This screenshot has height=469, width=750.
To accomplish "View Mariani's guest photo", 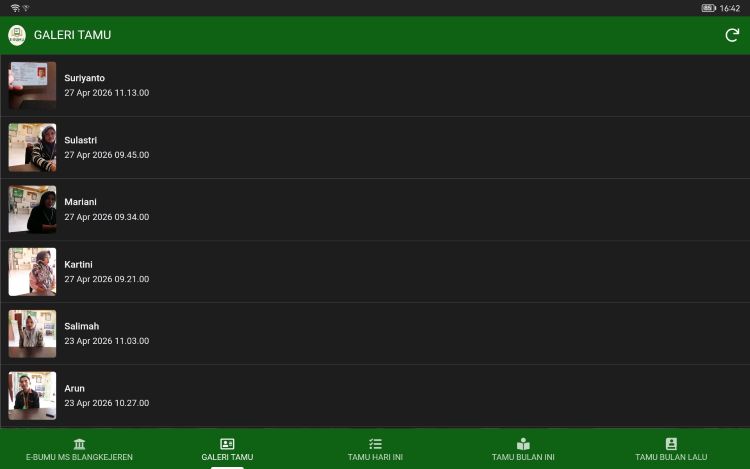I will (x=32, y=209).
